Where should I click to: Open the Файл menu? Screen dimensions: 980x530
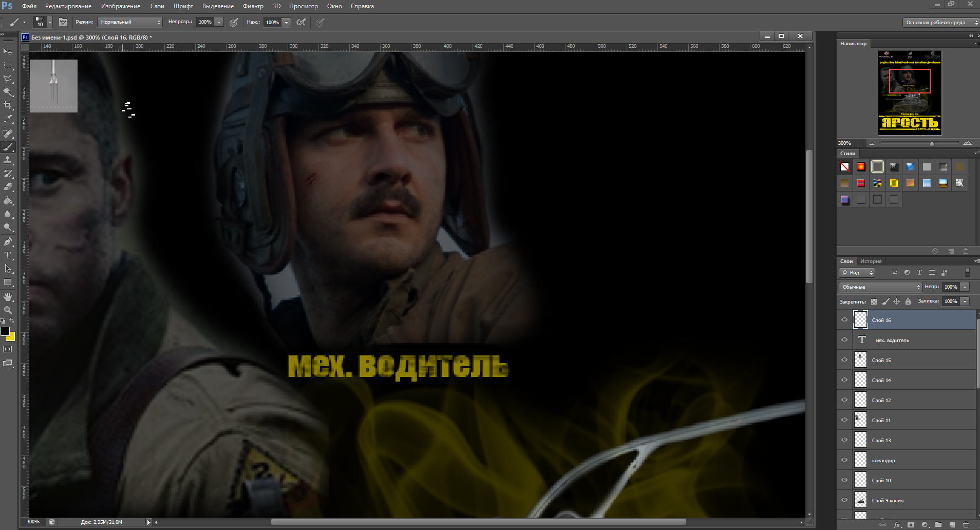tap(29, 6)
